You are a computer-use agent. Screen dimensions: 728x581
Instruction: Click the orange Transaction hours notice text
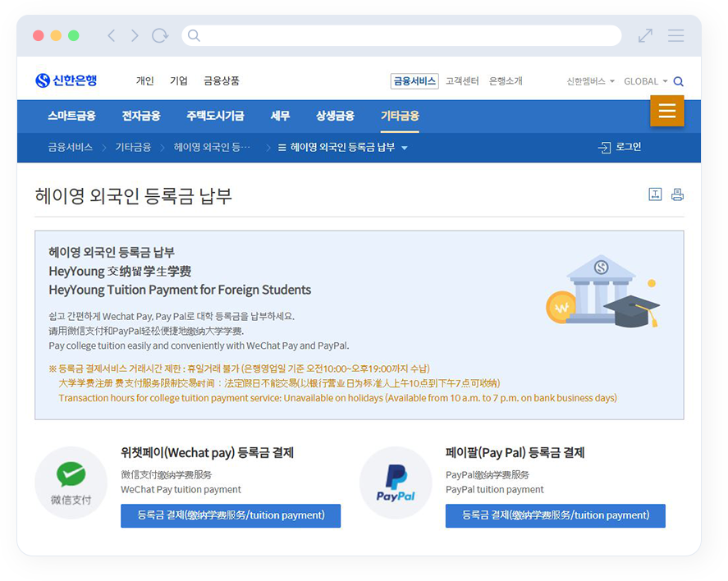coord(337,398)
